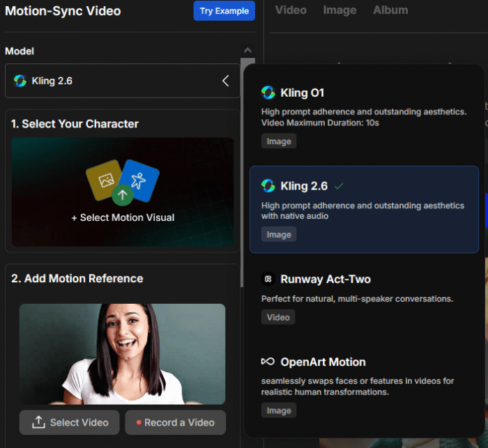This screenshot has height=448, width=488.
Task: Switch to the Video tab
Action: (291, 10)
